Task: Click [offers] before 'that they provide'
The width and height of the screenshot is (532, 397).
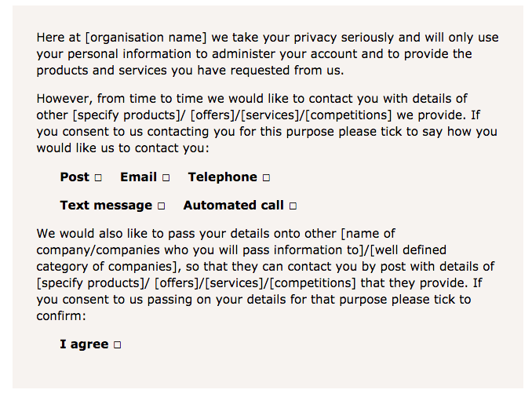Action: pyautogui.click(x=178, y=283)
